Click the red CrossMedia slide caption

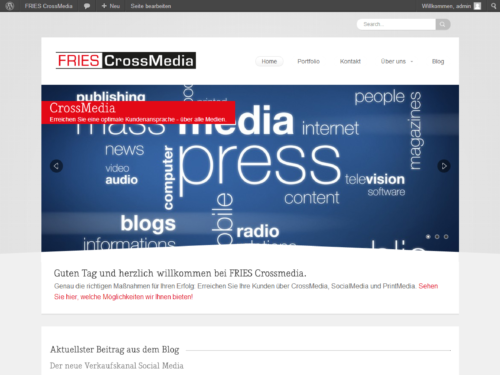(x=138, y=112)
